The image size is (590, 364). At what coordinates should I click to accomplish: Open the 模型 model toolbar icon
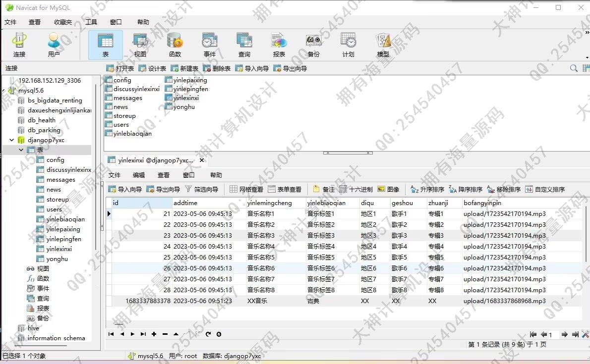(383, 45)
